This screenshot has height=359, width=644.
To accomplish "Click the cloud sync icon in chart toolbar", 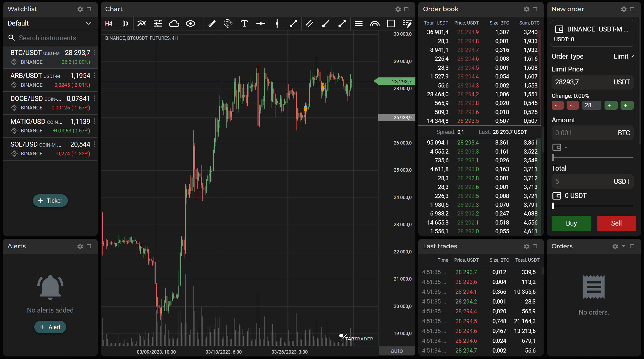I will [x=174, y=24].
